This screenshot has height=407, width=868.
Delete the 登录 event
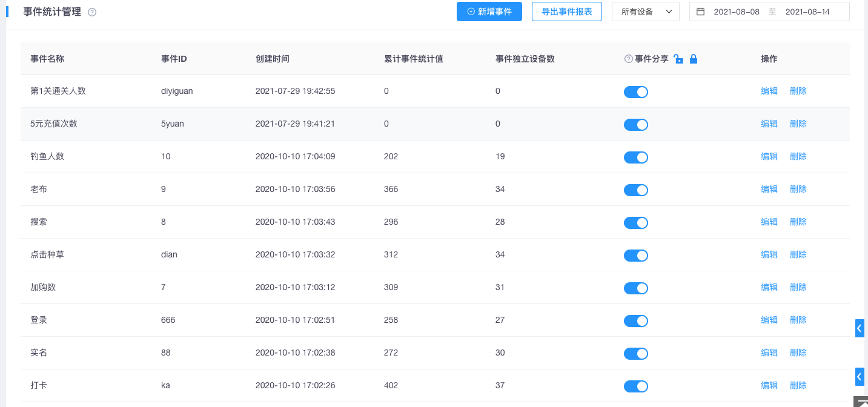tap(798, 320)
